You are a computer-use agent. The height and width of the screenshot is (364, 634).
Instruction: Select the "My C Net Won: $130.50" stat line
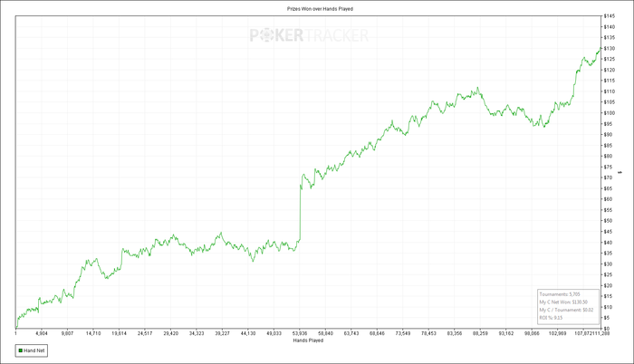[x=563, y=302]
